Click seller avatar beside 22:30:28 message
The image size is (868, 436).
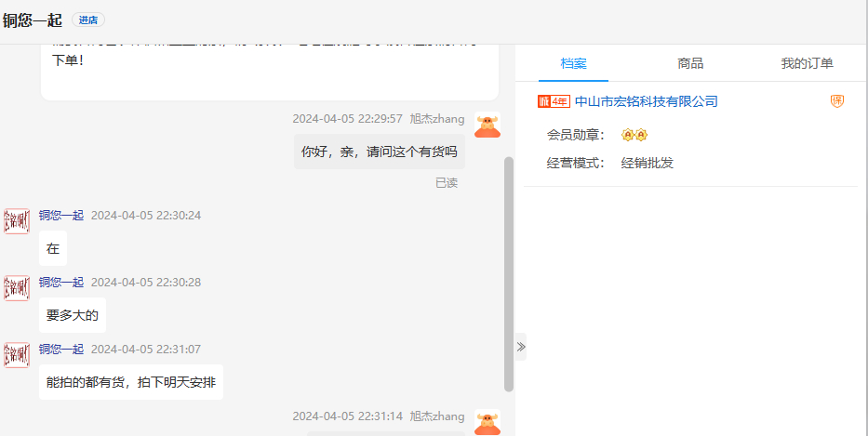click(17, 288)
